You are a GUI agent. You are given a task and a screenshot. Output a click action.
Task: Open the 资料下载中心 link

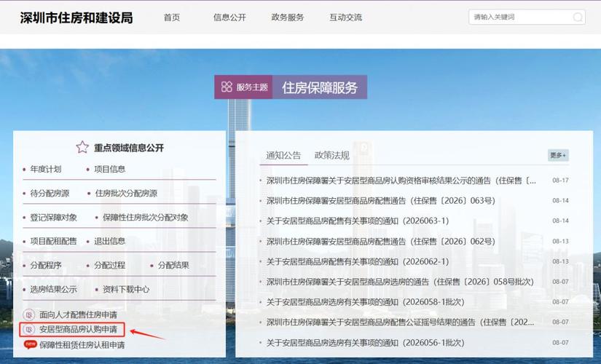coord(126,289)
